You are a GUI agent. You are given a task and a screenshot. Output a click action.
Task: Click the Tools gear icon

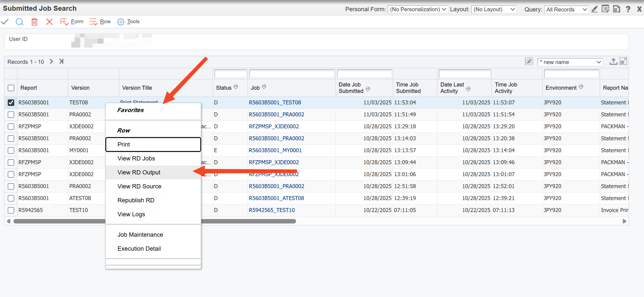[x=120, y=22]
